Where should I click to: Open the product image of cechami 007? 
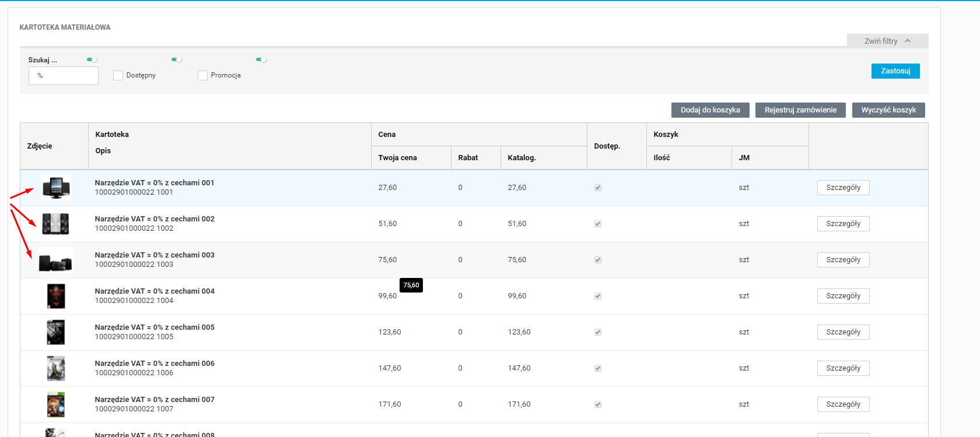coord(56,404)
